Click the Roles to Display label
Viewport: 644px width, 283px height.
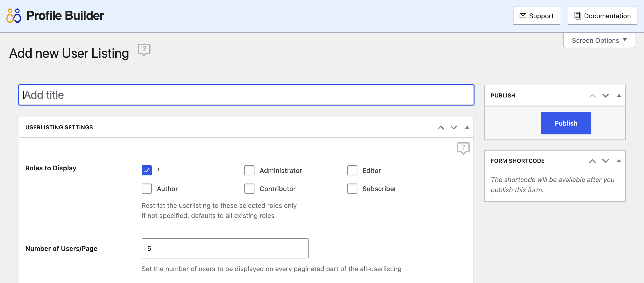(51, 168)
